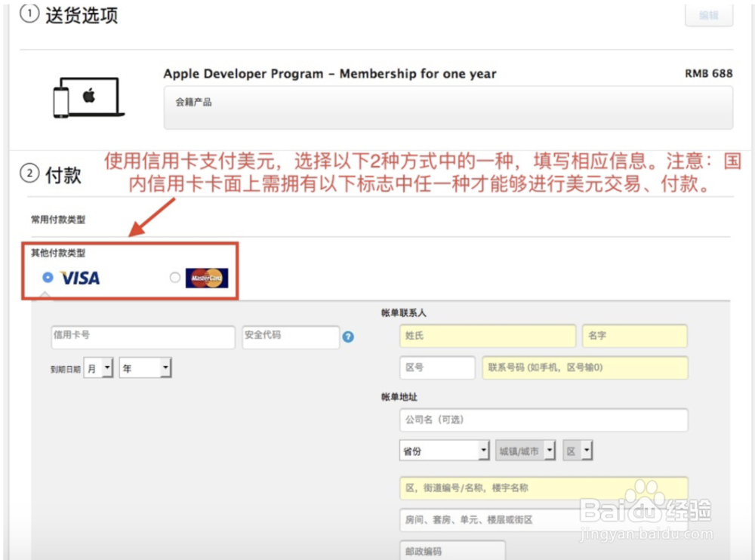Screen dimensions: 755x560
Task: Open the 城镇/城市 city dropdown
Action: coord(525,451)
